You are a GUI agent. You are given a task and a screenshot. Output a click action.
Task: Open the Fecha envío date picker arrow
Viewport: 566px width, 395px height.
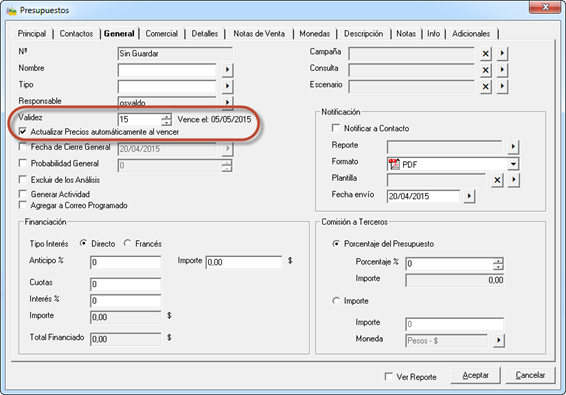pyautogui.click(x=469, y=196)
